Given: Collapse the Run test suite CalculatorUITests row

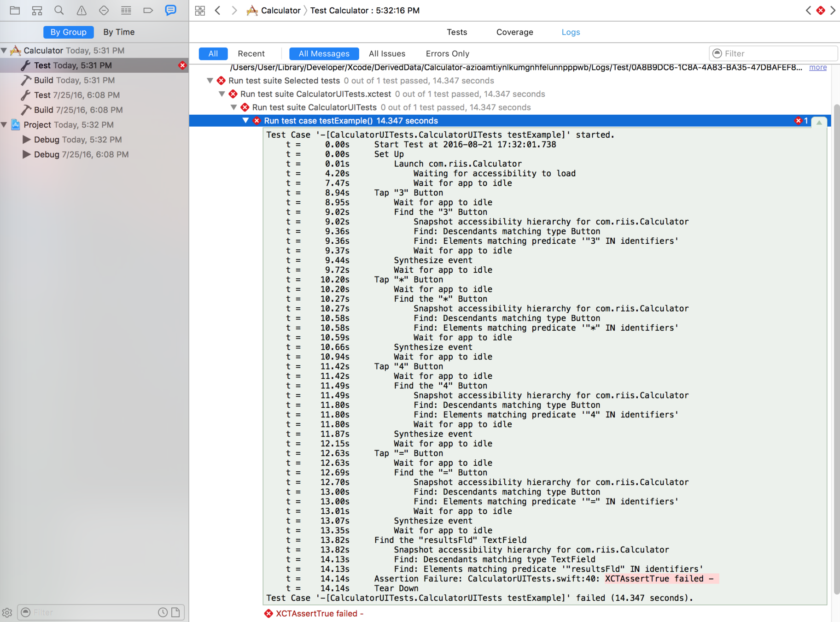Looking at the screenshot, I should pyautogui.click(x=234, y=107).
